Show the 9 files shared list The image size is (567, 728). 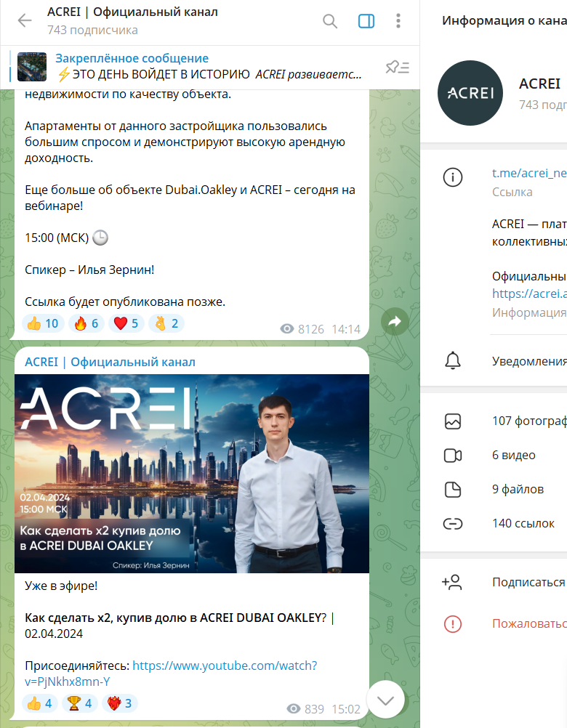[x=509, y=489]
